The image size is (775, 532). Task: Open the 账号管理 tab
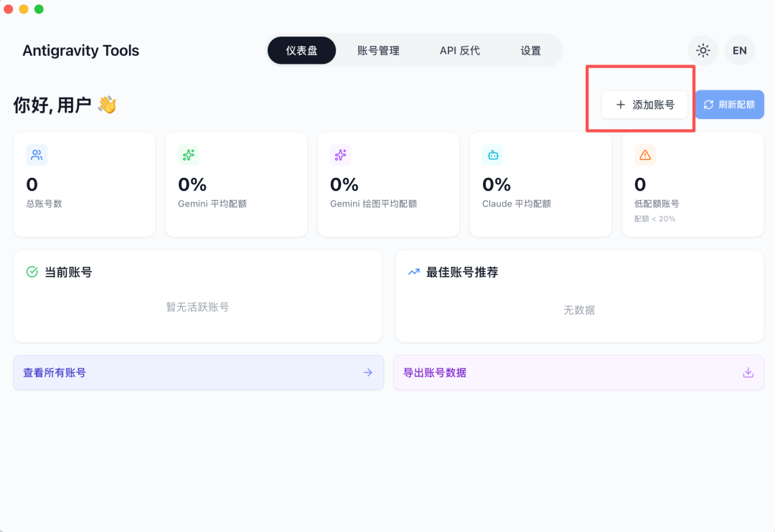pos(378,51)
